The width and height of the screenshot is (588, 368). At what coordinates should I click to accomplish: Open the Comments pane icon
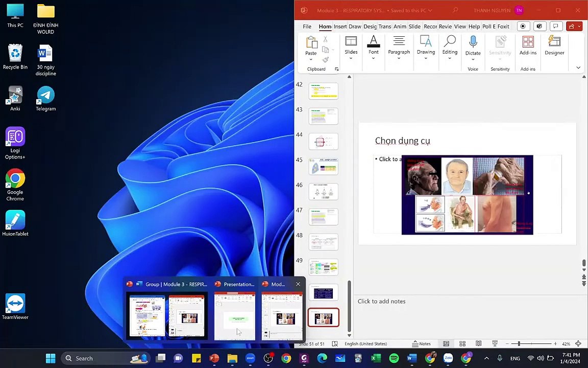[x=556, y=26]
